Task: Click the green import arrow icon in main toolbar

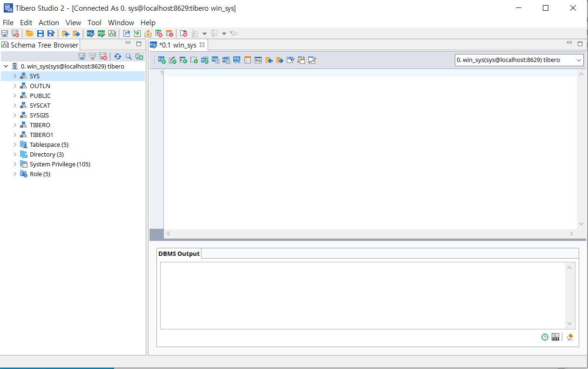Action: 137,34
